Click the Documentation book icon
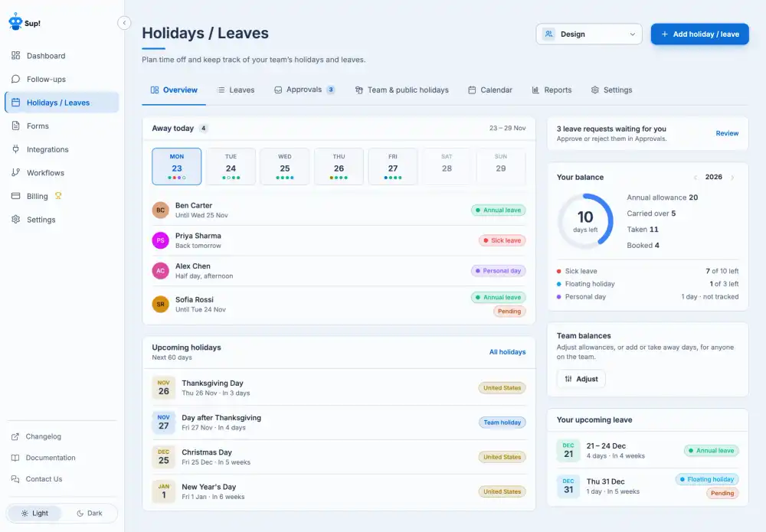The height and width of the screenshot is (532, 766). coord(15,458)
